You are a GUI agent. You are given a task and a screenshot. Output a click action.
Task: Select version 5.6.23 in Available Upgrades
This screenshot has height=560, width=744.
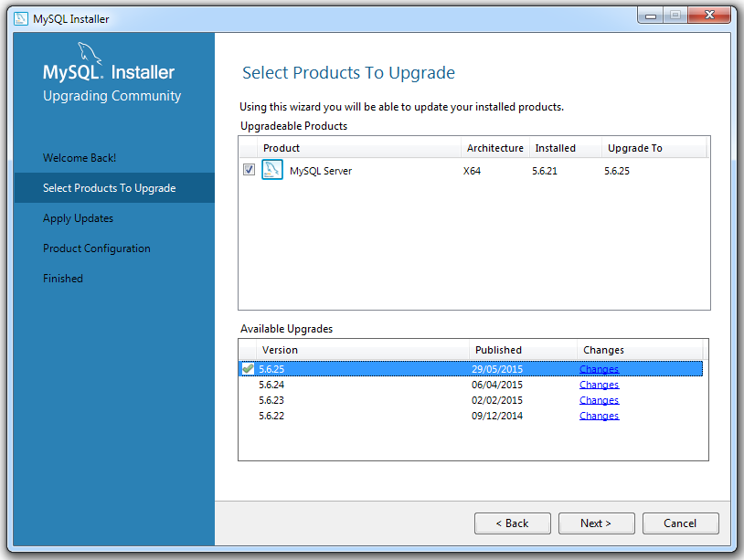pos(471,400)
